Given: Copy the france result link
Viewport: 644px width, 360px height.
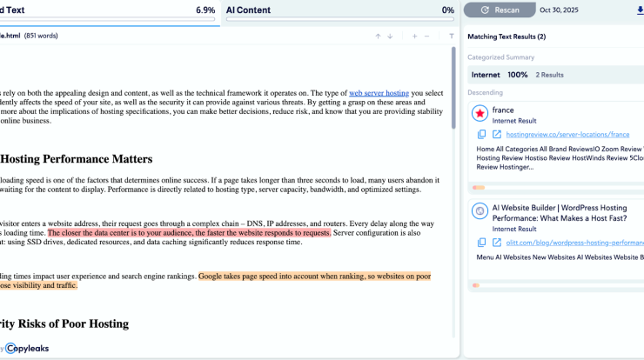Looking at the screenshot, I should 481,135.
